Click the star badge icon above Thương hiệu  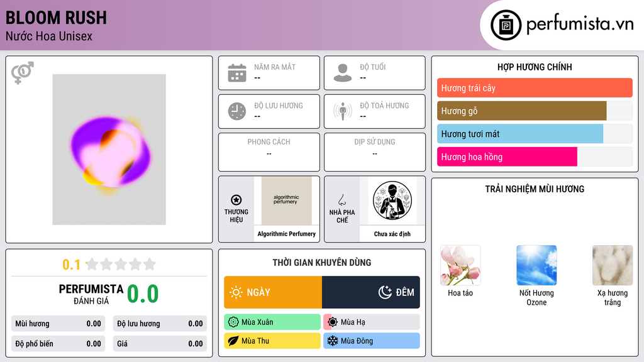236,200
